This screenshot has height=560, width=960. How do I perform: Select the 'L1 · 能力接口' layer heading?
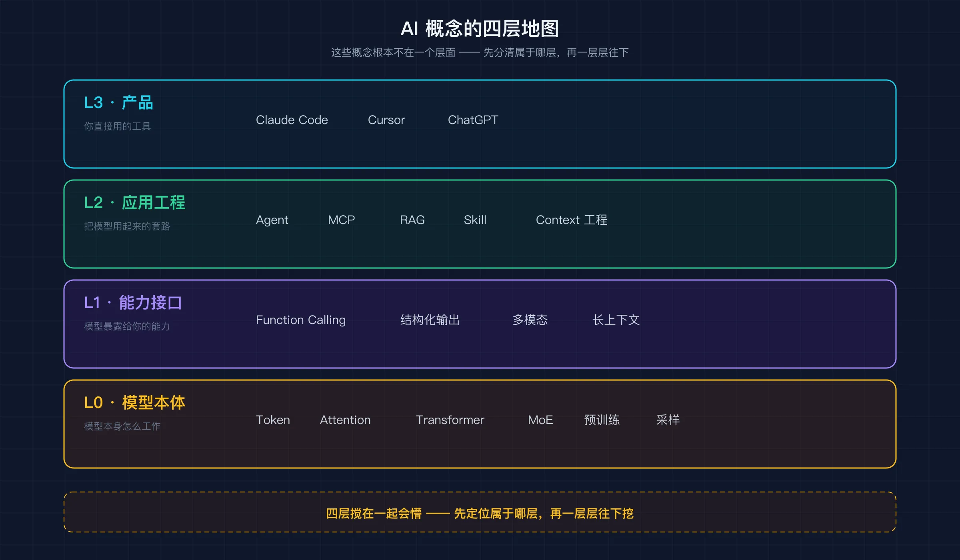133,303
